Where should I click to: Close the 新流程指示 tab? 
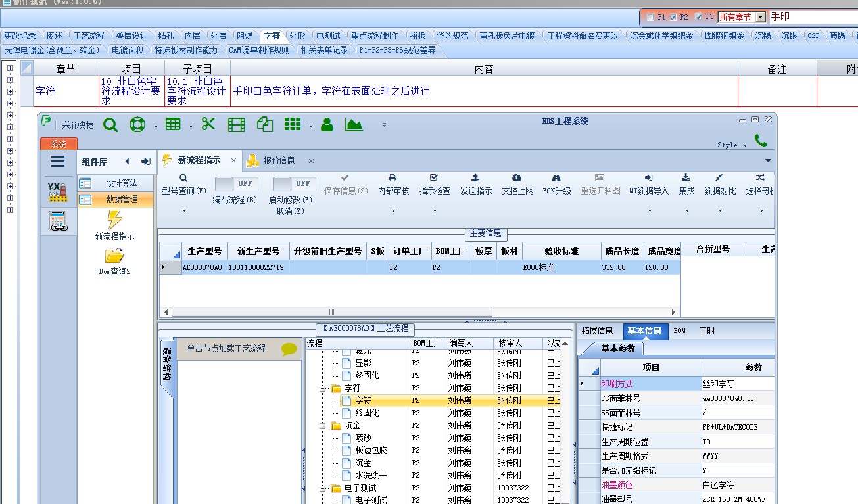click(x=233, y=160)
